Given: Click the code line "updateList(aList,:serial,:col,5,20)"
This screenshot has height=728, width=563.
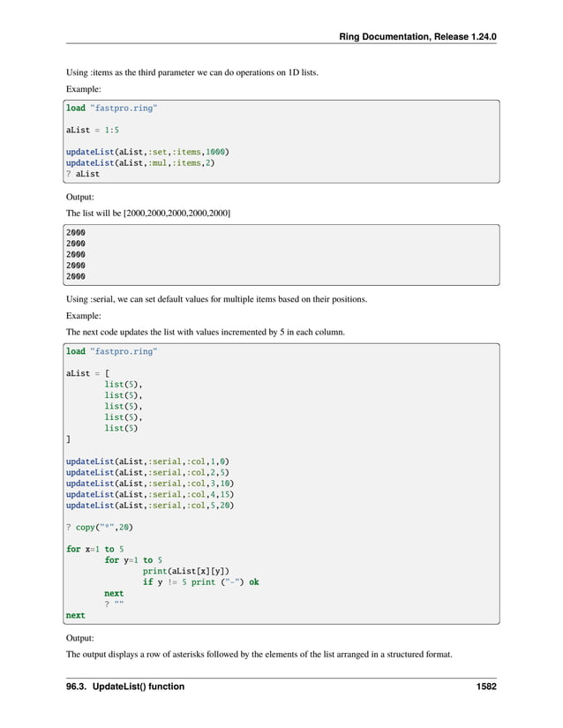Looking at the screenshot, I should point(150,506).
